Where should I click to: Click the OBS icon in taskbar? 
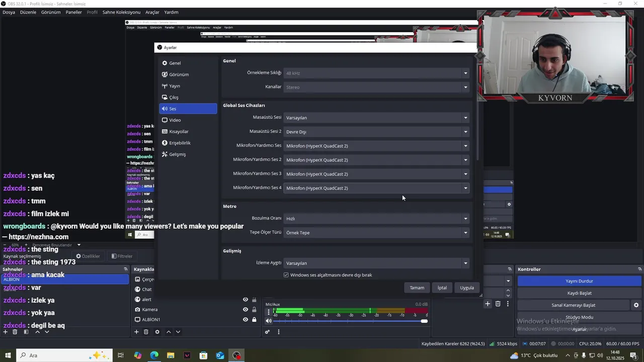236,355
